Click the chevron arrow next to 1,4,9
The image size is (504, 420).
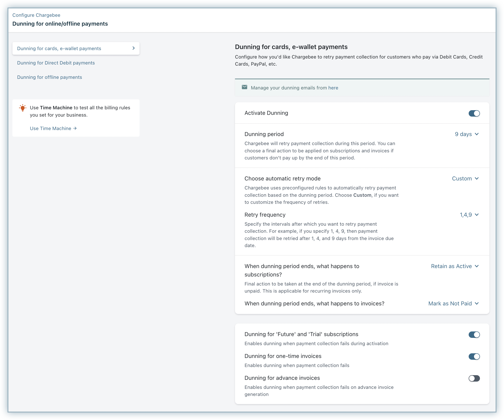click(x=477, y=215)
